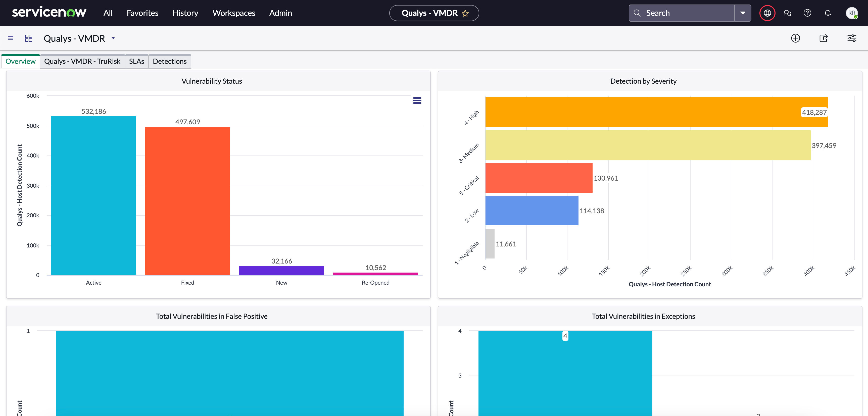Click the Re-Opened bar in Vulnerability Status
This screenshot has width=868, height=416.
(376, 274)
